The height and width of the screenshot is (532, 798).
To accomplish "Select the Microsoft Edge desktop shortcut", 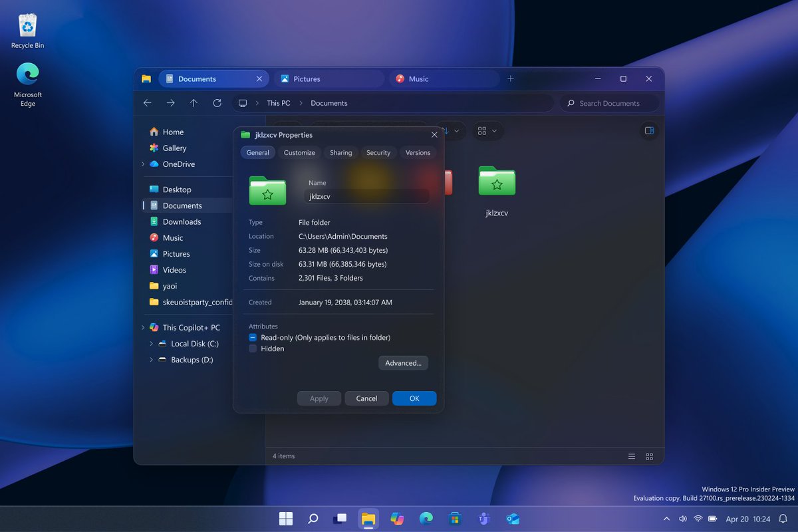I will (x=28, y=84).
